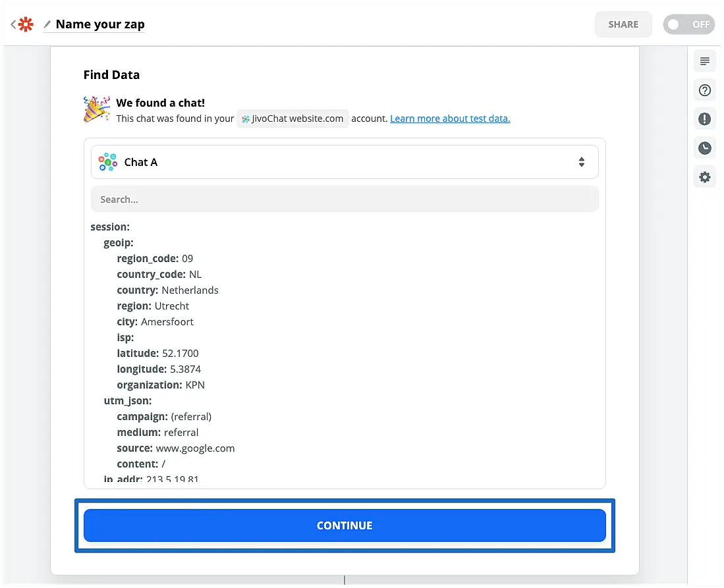Open the alert exclamation icon in sidebar

[704, 119]
